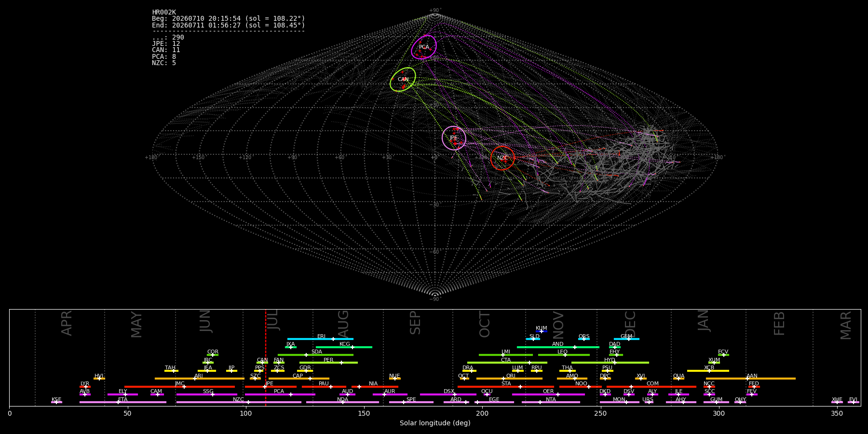Image resolution: width=868 pixels, height=434 pixels.
Task: Click the ETA shower bar in May
Action: pyautogui.click(x=123, y=402)
